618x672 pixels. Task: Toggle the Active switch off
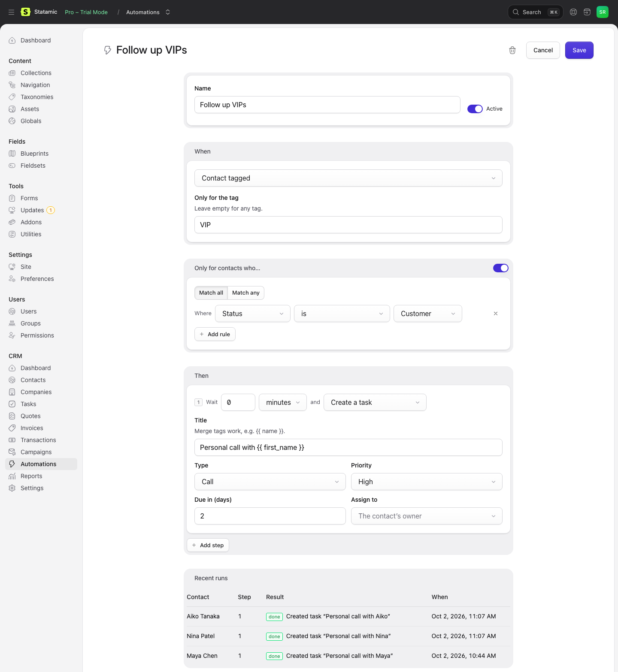475,109
